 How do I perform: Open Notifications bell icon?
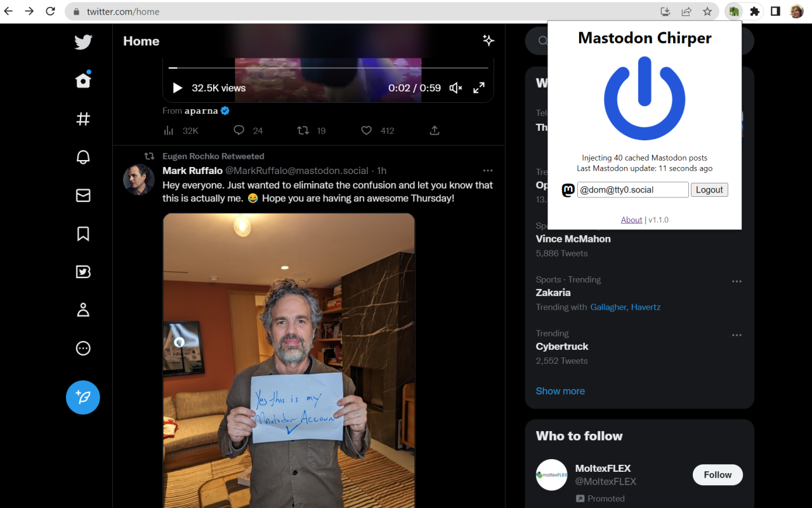(x=83, y=157)
